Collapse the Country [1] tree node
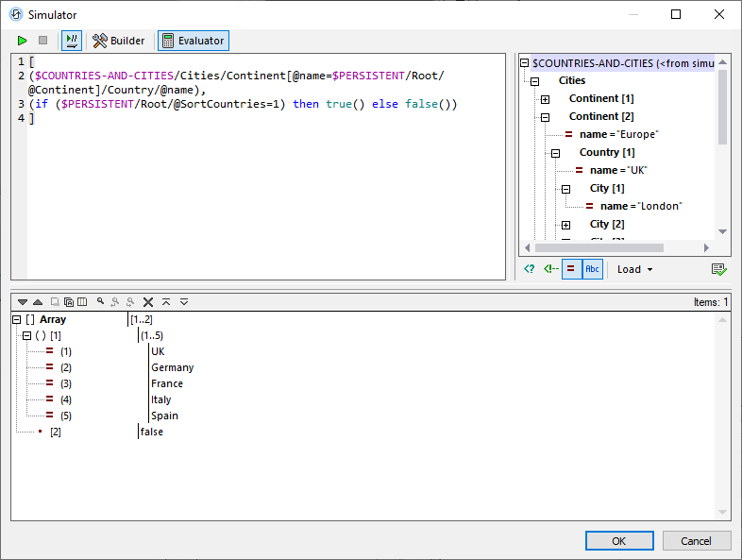 tap(555, 153)
